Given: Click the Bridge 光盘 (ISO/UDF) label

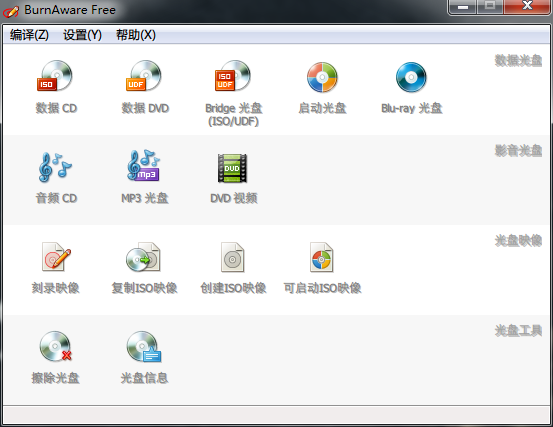Looking at the screenshot, I should pos(233,115).
